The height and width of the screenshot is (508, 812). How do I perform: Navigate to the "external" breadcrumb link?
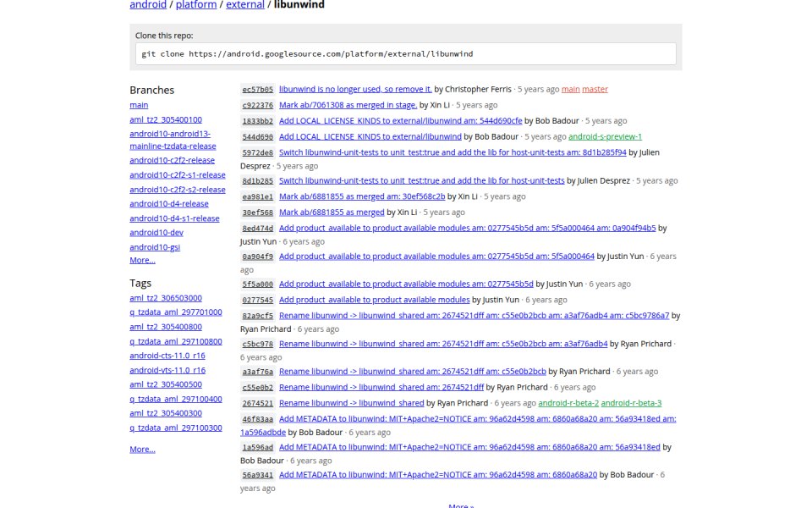(x=245, y=5)
